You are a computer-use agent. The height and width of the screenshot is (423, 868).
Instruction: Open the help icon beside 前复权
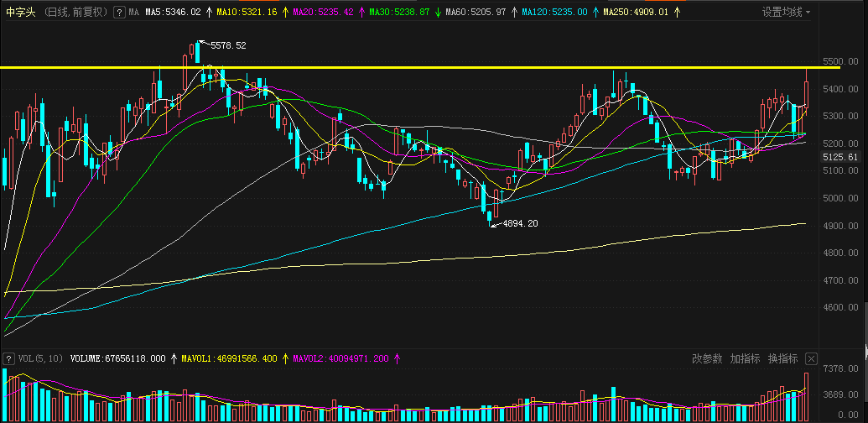[x=118, y=13]
